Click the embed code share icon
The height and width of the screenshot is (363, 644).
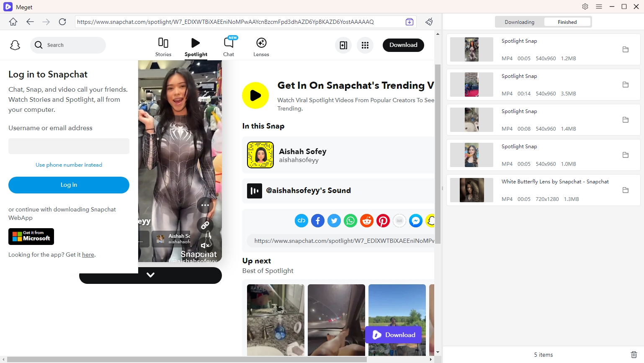pos(301,221)
